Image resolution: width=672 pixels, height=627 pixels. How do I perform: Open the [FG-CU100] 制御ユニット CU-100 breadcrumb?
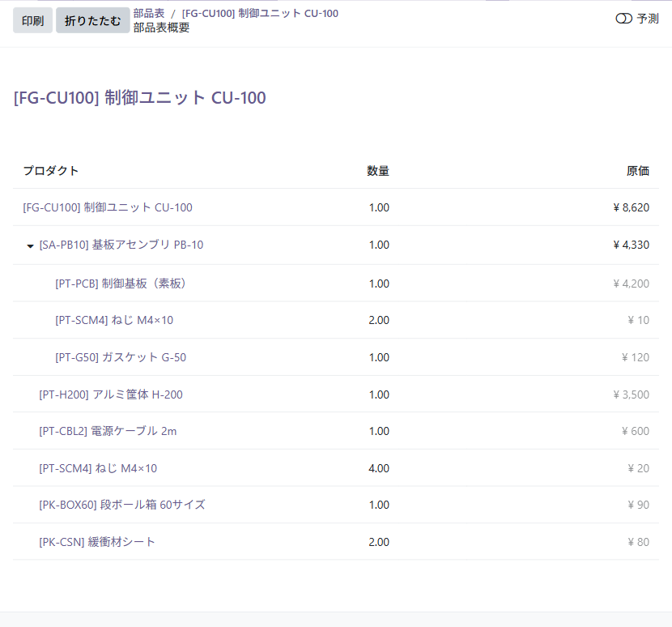pos(260,14)
